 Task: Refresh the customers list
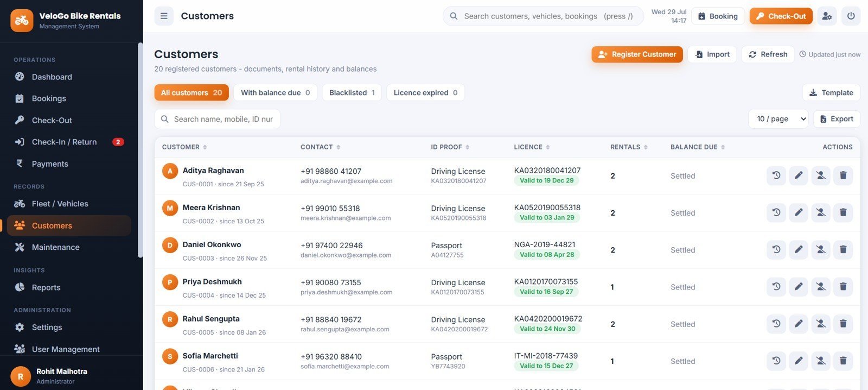(x=768, y=54)
